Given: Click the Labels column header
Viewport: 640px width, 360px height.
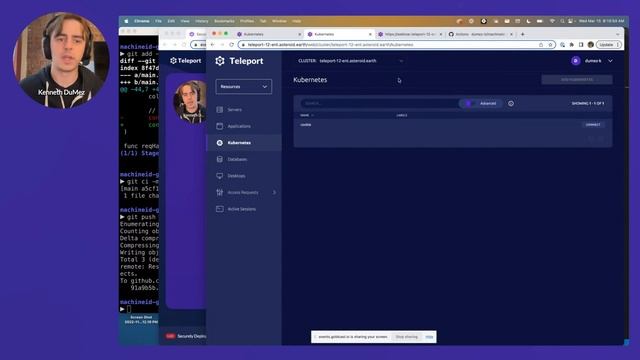Looking at the screenshot, I should coord(402,115).
